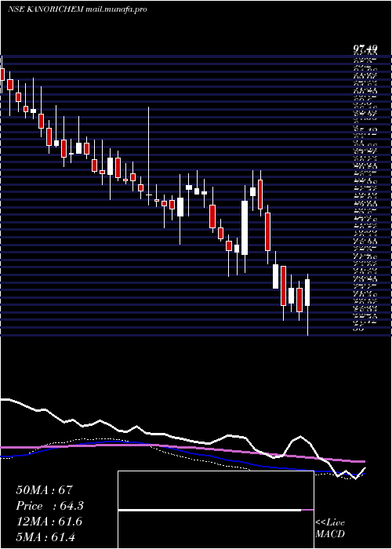Click the 50MA : 67 label
The image size is (392, 549).
point(44,490)
